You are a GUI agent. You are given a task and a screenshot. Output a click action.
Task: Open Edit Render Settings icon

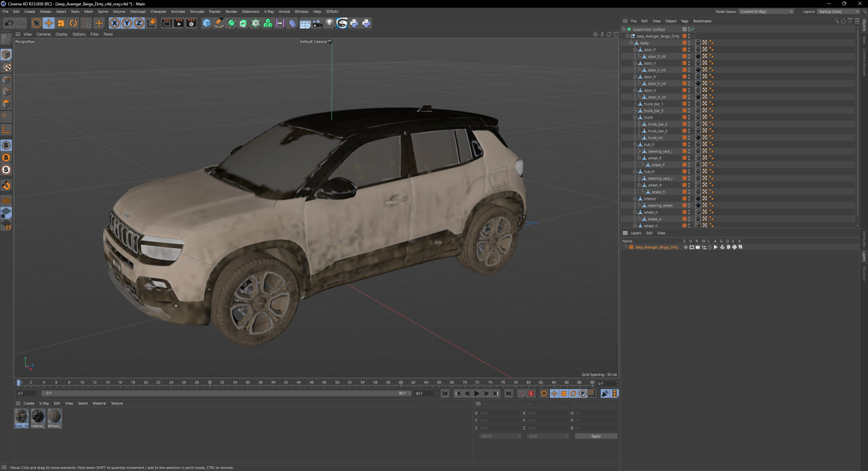coord(191,23)
